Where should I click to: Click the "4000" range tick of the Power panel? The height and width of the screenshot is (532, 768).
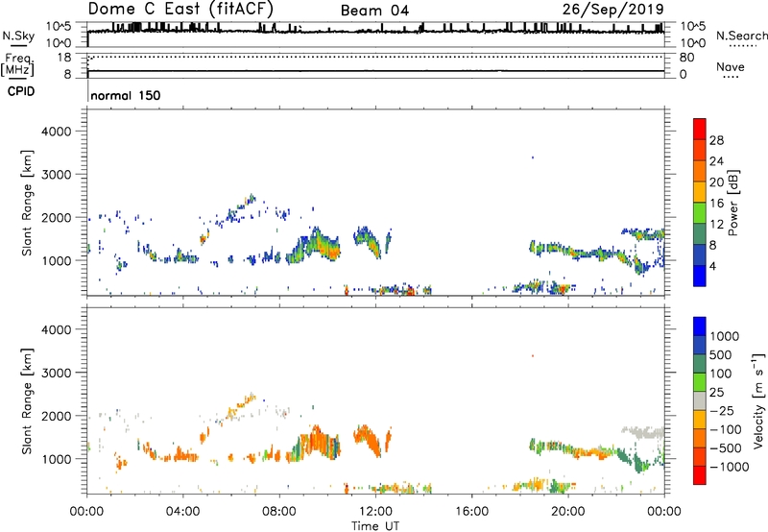coord(57,132)
